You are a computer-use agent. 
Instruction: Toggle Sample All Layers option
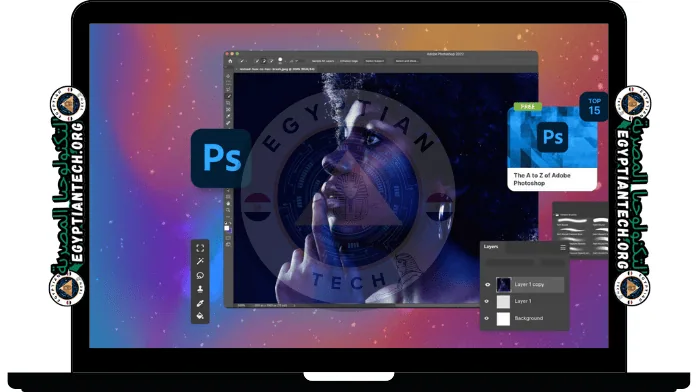pos(323,61)
